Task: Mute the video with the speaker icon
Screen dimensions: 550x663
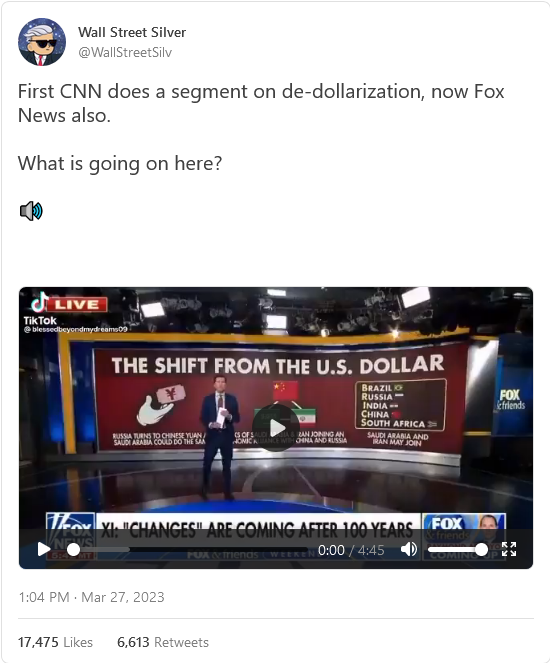Action: point(408,549)
